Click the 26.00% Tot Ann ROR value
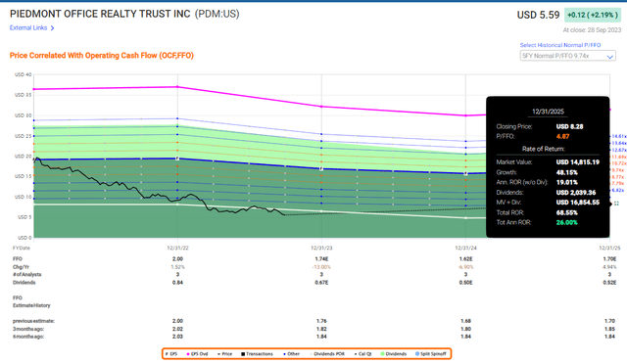This screenshot has width=627, height=364. pos(566,222)
